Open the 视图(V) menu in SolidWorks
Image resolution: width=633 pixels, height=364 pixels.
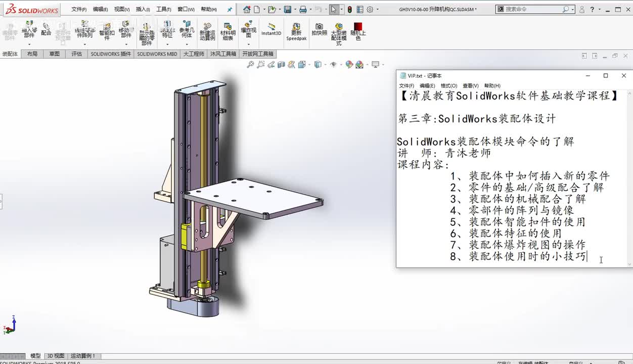coord(121,9)
